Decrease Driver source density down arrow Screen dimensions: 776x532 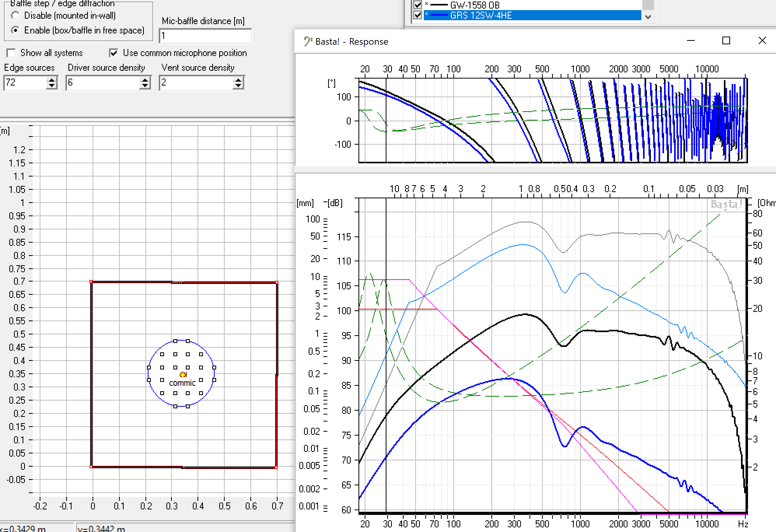click(x=145, y=86)
